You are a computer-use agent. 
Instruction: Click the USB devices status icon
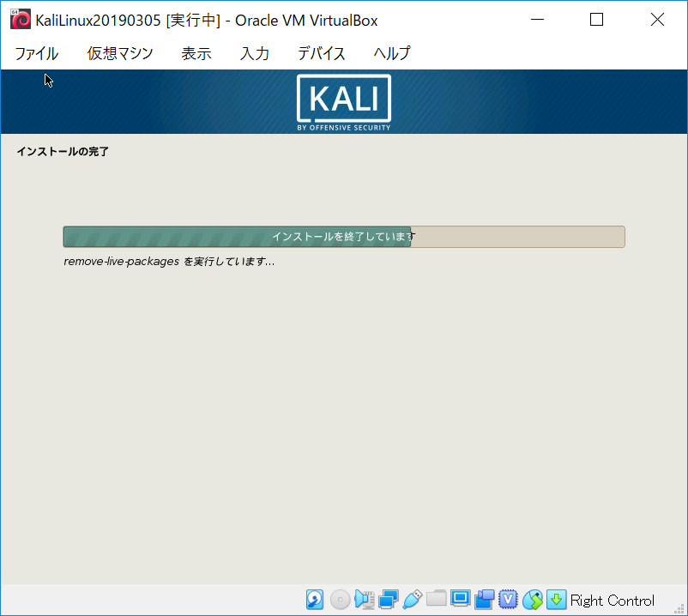pos(412,600)
